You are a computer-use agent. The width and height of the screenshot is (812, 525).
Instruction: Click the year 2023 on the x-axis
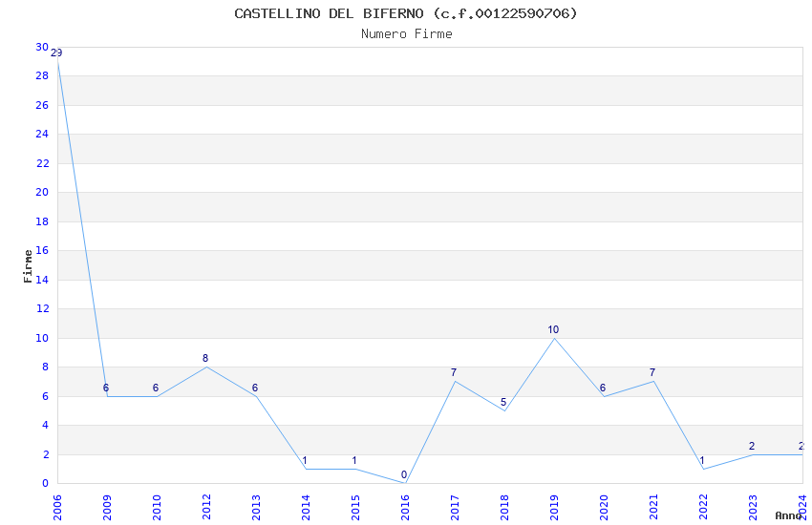tap(753, 507)
